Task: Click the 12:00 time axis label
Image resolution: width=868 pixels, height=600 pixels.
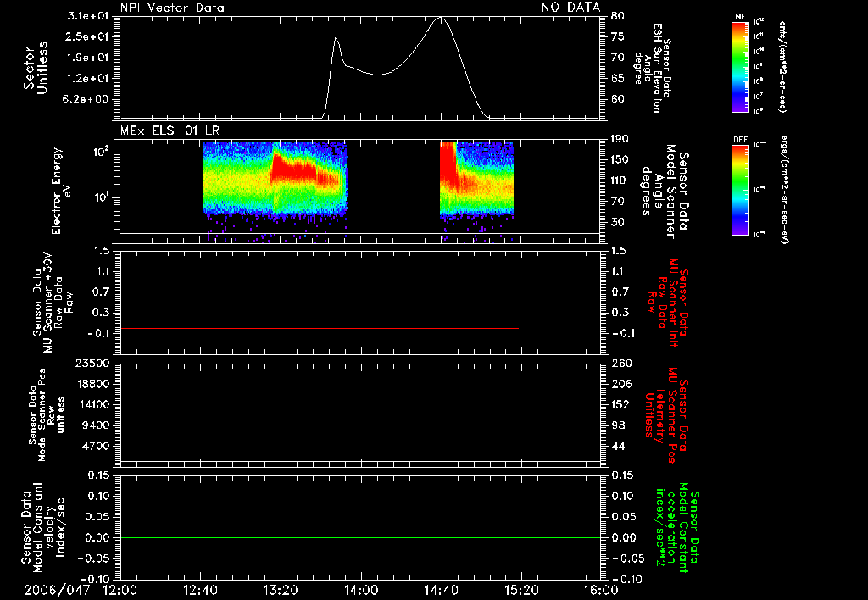Action: coord(120,590)
